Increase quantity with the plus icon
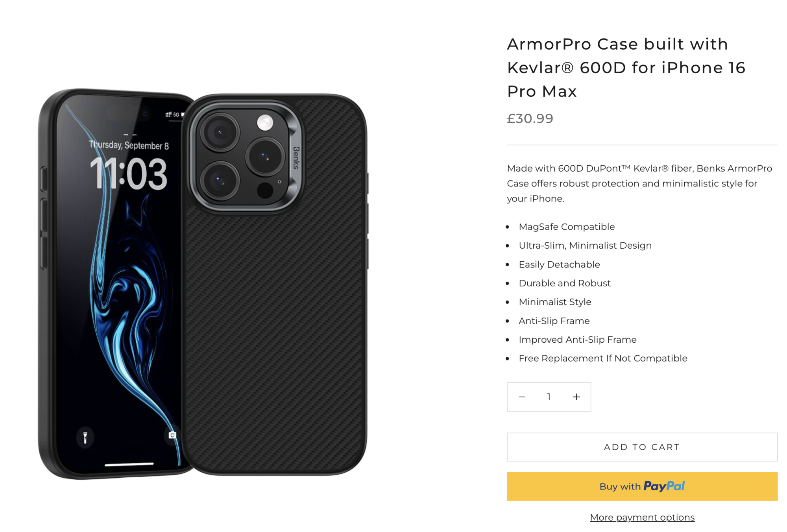 tap(576, 397)
